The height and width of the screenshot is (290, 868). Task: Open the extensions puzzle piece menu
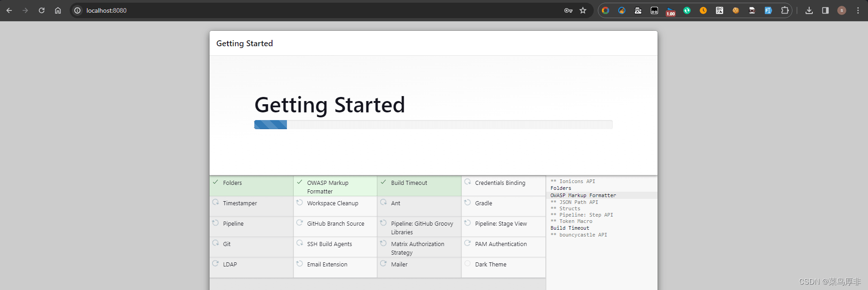(785, 10)
